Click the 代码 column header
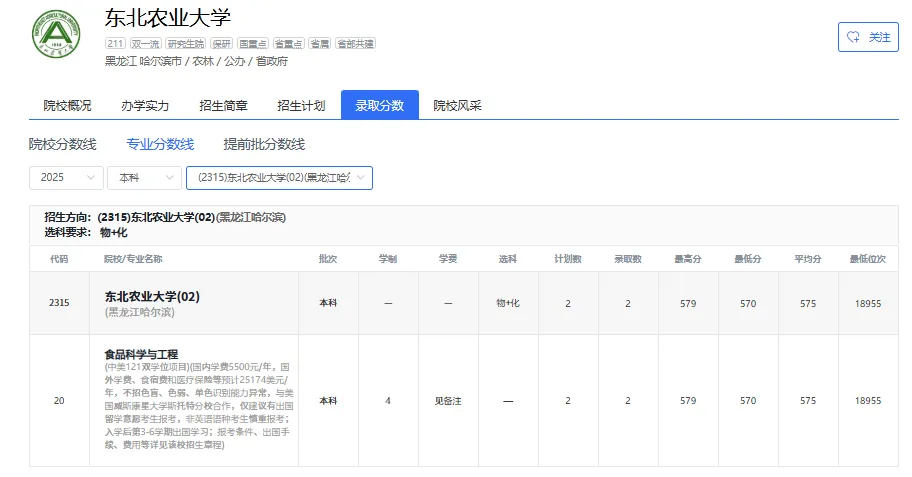This screenshot has width=912, height=477. pyautogui.click(x=59, y=259)
